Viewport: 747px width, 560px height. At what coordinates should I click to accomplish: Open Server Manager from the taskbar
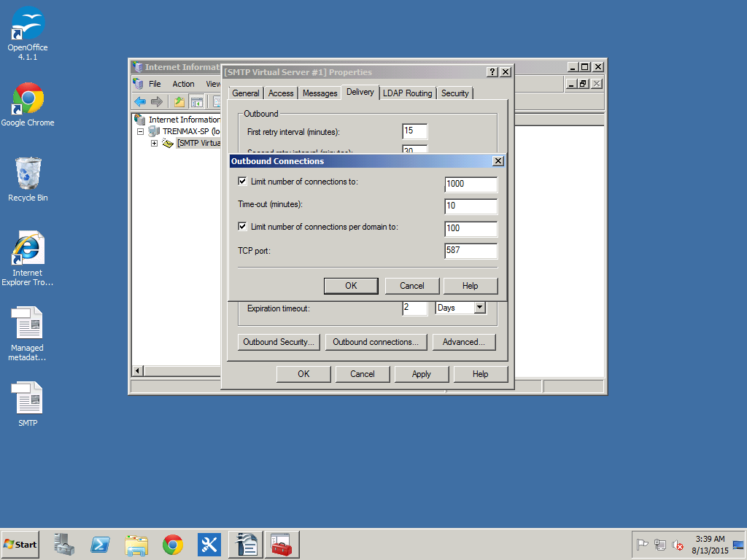(x=64, y=544)
